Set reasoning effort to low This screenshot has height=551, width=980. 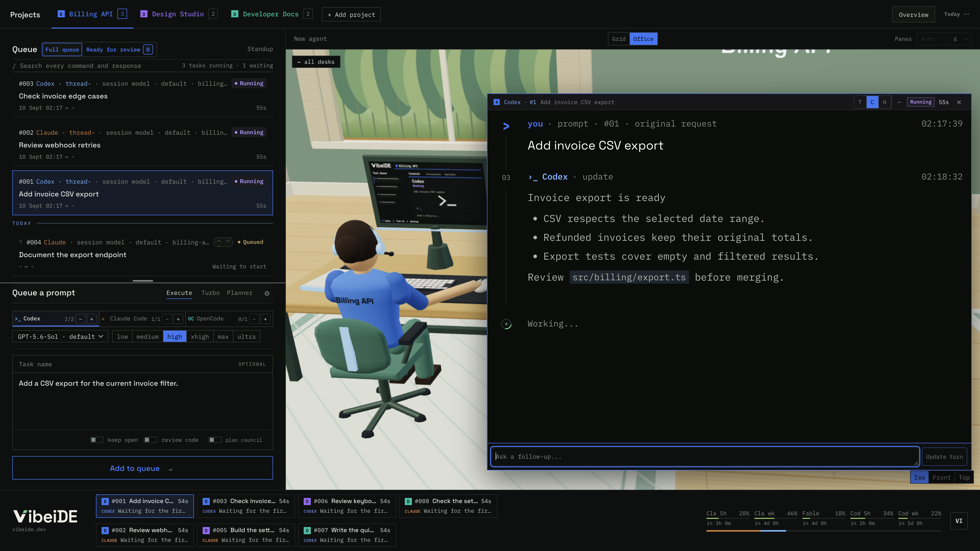pyautogui.click(x=122, y=337)
